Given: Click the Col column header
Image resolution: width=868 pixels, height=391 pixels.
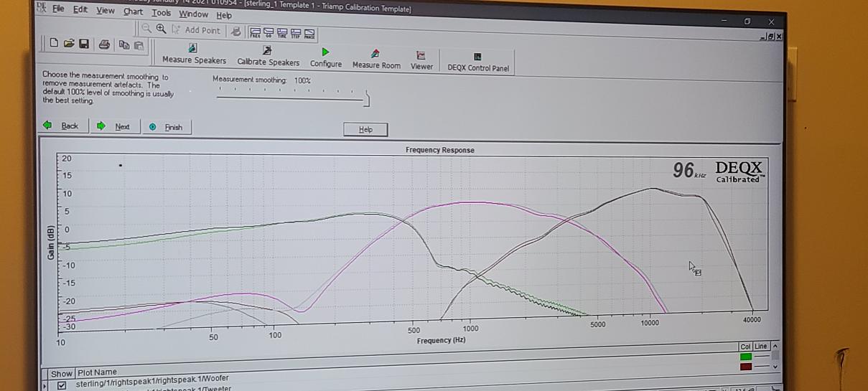Looking at the screenshot, I should [745, 347].
